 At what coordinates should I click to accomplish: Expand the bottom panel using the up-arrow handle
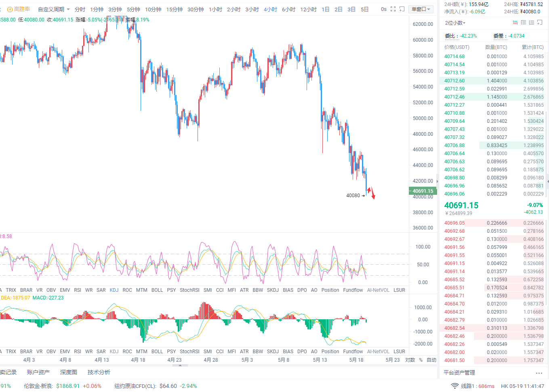point(180,365)
